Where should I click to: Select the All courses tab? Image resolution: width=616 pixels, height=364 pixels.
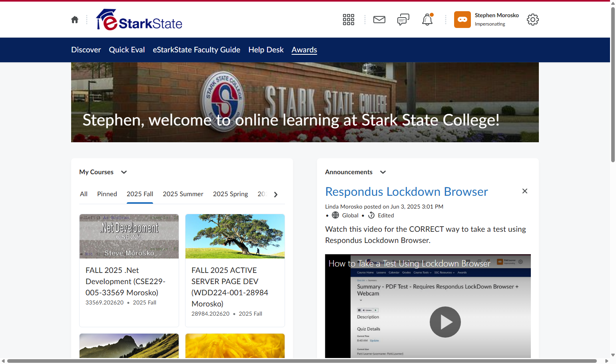point(84,194)
